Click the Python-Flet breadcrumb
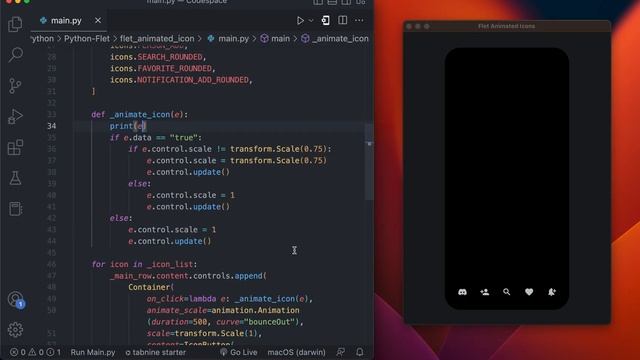640x360 pixels. [87, 39]
